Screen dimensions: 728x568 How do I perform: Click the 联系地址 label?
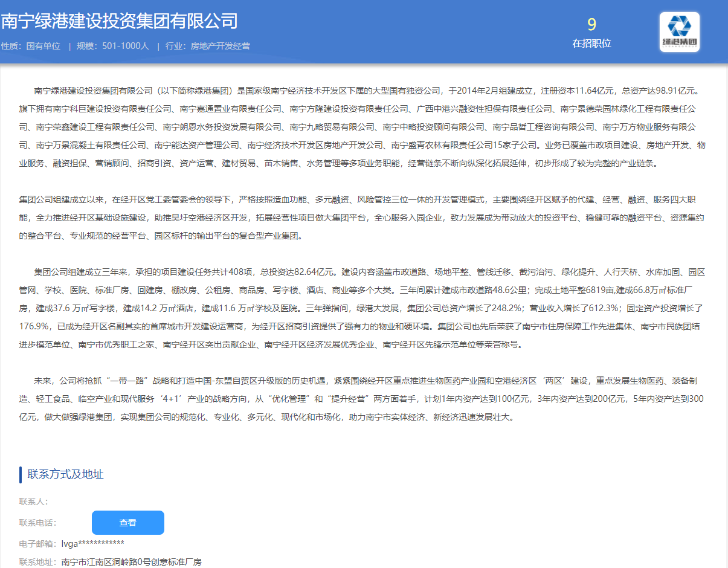coord(37,562)
